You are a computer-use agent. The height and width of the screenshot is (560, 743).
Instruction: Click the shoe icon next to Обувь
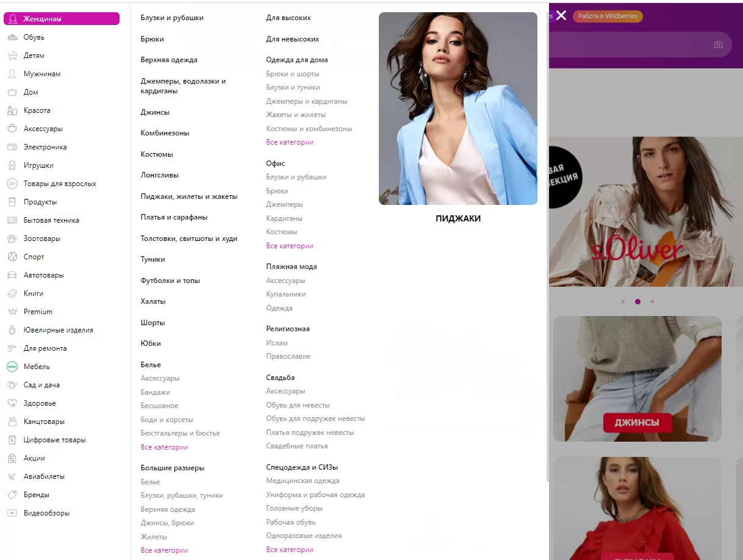(x=12, y=37)
